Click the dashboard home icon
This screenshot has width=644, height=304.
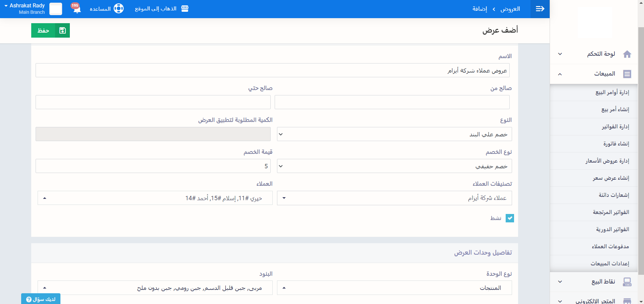(x=627, y=54)
